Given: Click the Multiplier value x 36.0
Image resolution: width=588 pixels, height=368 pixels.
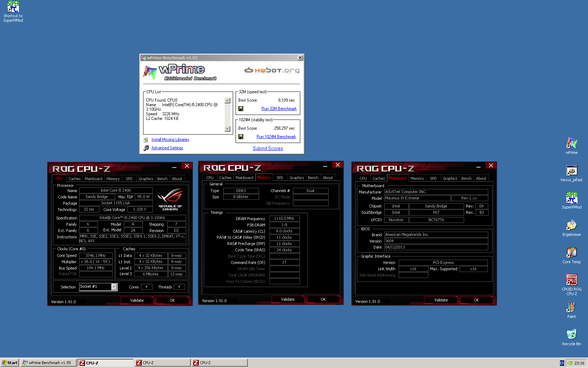Looking at the screenshot, I should [x=96, y=262].
